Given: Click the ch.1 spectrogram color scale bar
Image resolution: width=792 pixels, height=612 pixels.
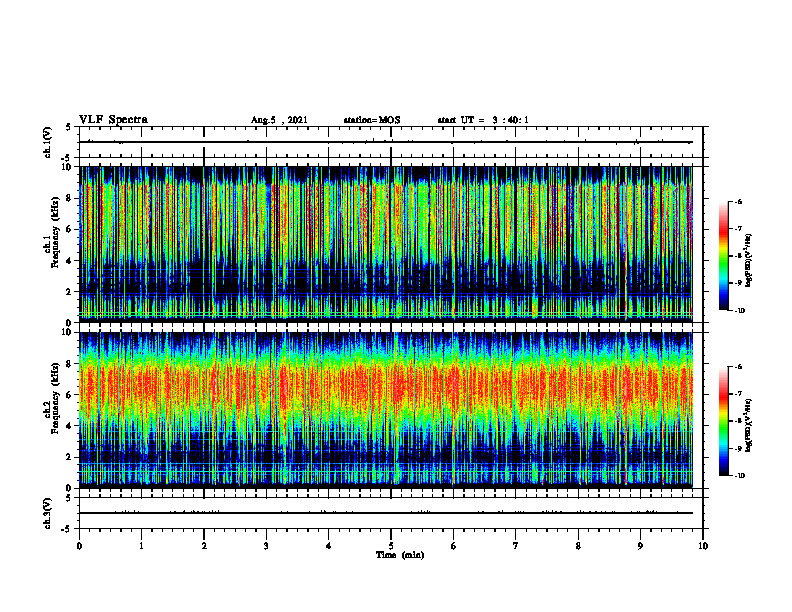Looking at the screenshot, I should (723, 256).
